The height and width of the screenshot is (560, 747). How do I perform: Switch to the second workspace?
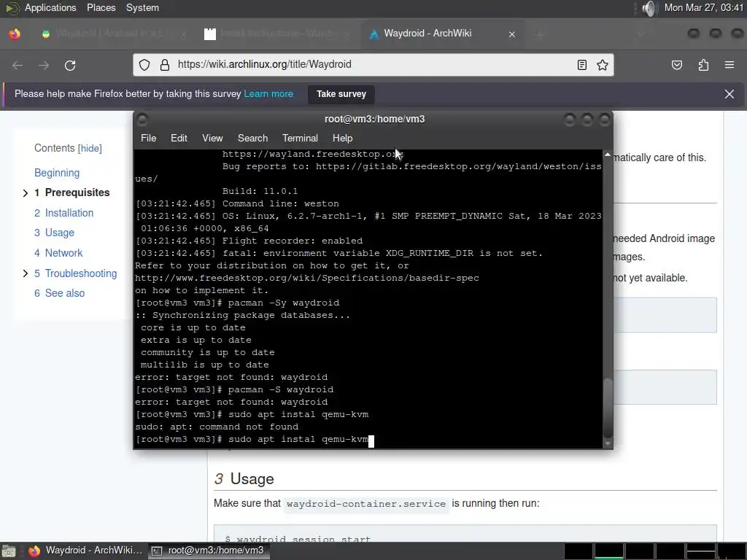[609, 551]
